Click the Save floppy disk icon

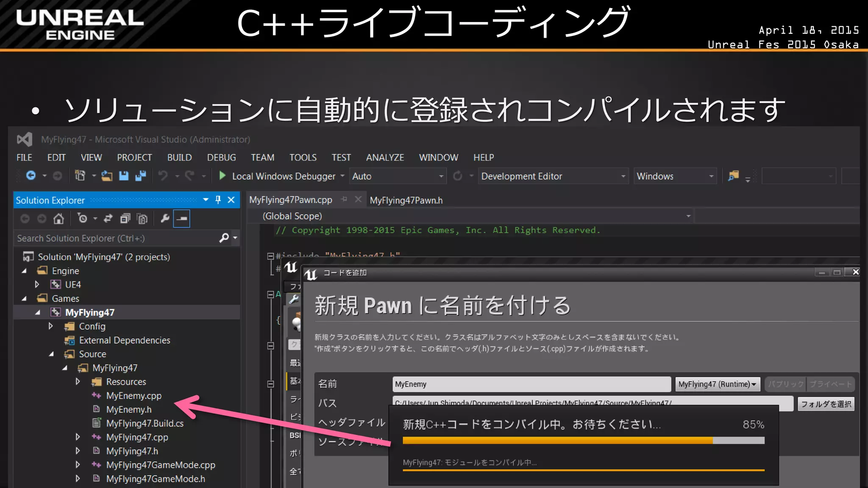click(124, 176)
